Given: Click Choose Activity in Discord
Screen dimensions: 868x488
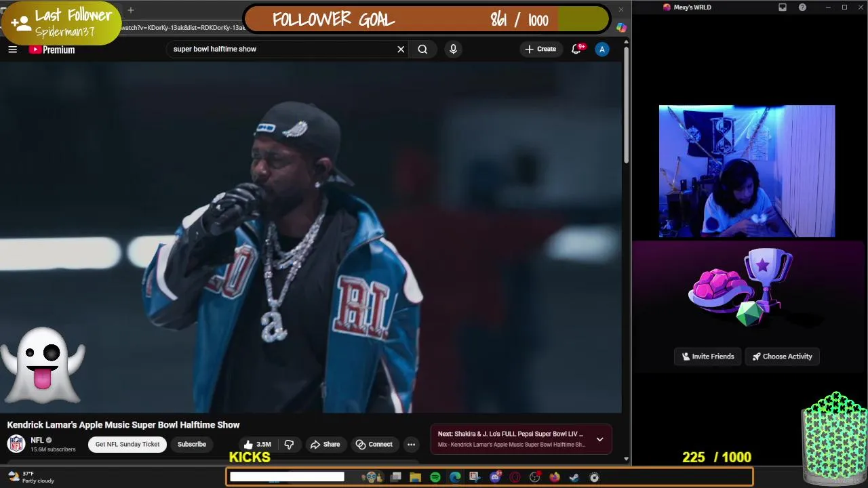Looking at the screenshot, I should pos(782,357).
